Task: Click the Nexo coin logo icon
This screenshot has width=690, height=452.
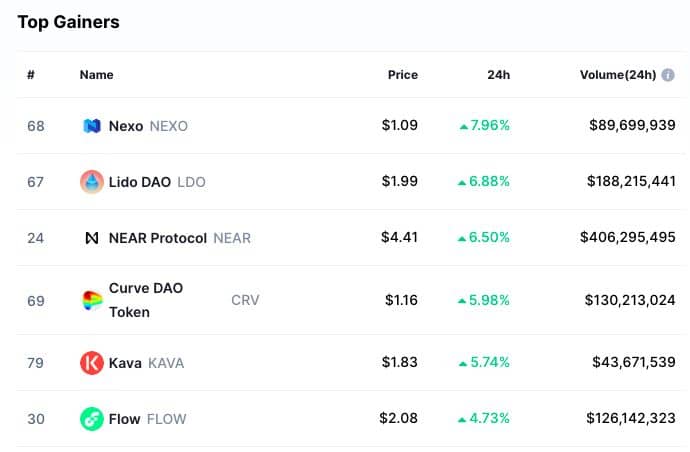Action: [x=92, y=126]
